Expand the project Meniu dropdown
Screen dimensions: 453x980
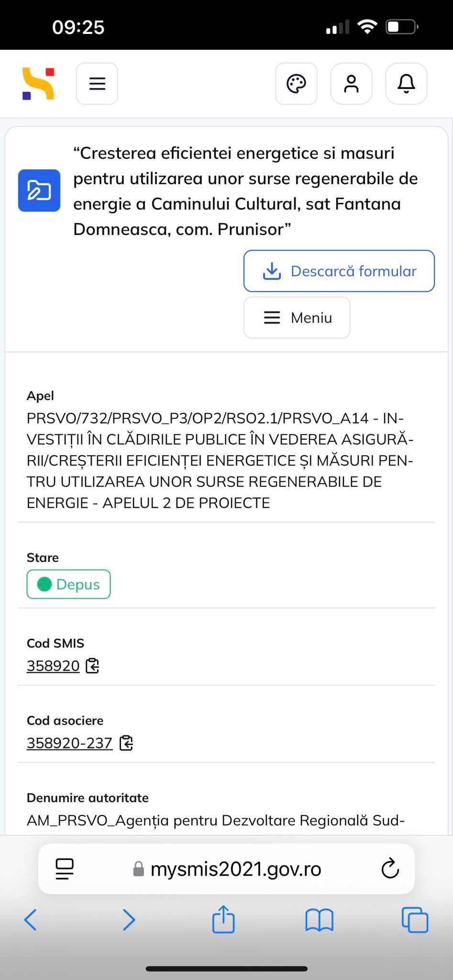point(297,318)
